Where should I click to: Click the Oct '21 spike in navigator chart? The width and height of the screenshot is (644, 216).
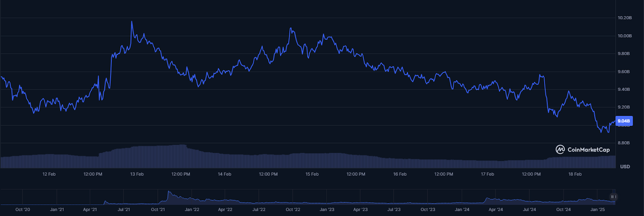(x=169, y=192)
